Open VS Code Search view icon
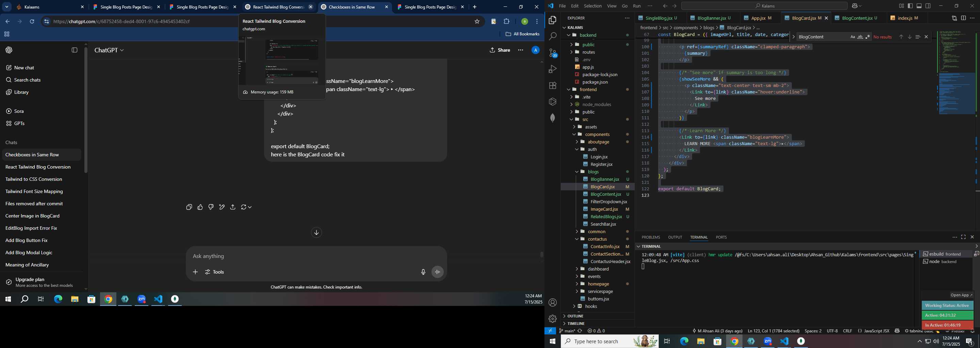This screenshot has height=348, width=980. [x=552, y=36]
